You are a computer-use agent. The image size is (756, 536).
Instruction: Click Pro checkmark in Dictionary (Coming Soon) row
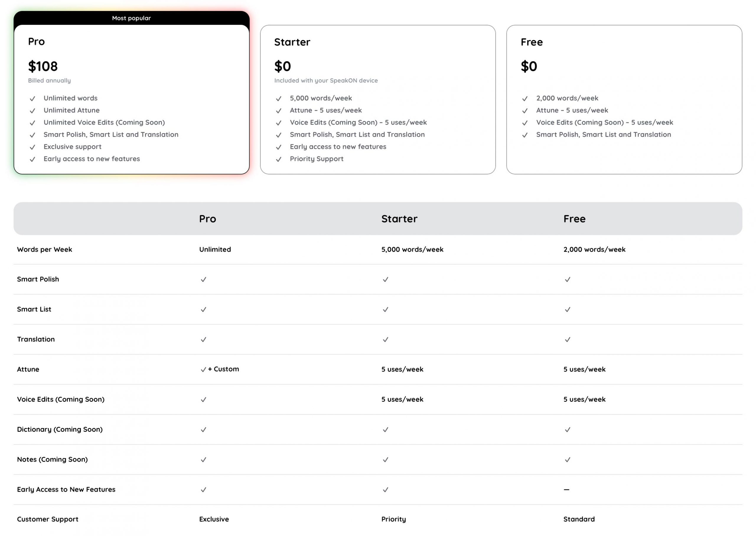(x=203, y=430)
